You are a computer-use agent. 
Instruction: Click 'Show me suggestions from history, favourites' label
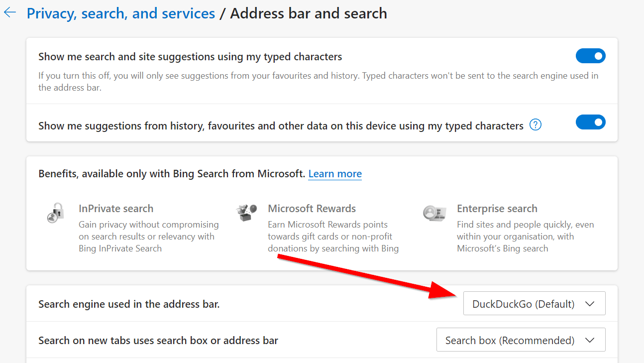pos(281,126)
